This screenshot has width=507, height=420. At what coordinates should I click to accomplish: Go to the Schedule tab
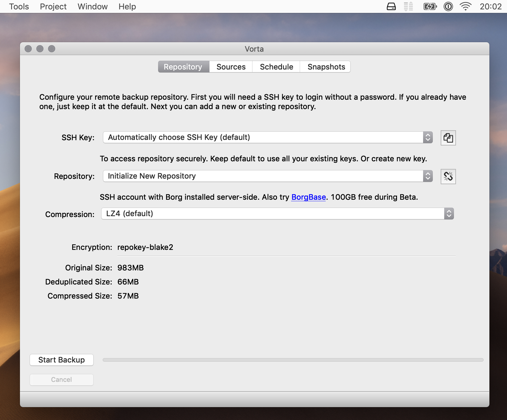[x=276, y=67]
